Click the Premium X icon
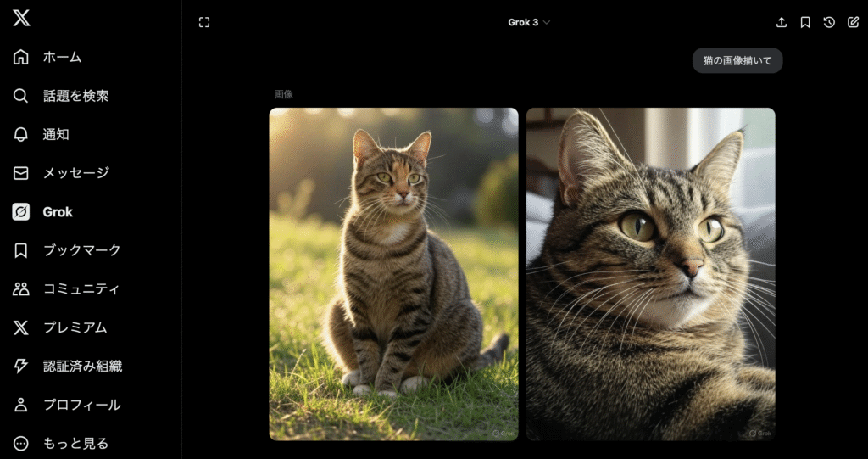 coord(20,327)
